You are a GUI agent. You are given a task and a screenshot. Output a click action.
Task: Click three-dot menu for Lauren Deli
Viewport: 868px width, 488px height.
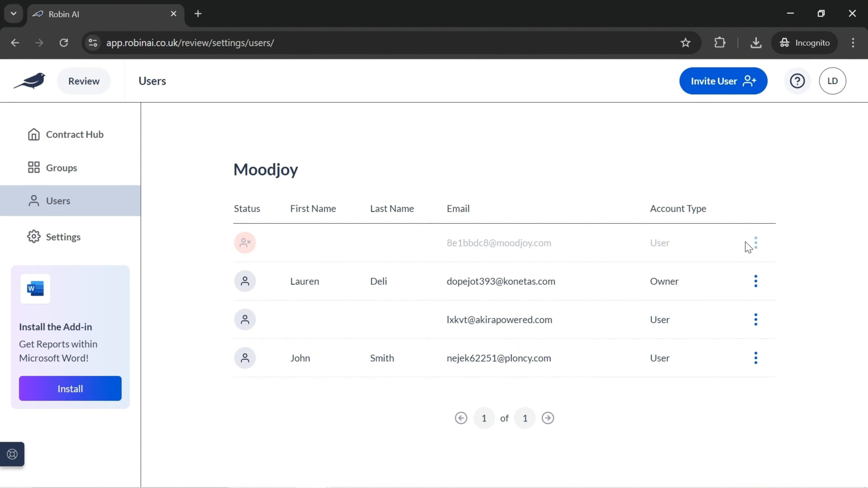tap(756, 281)
